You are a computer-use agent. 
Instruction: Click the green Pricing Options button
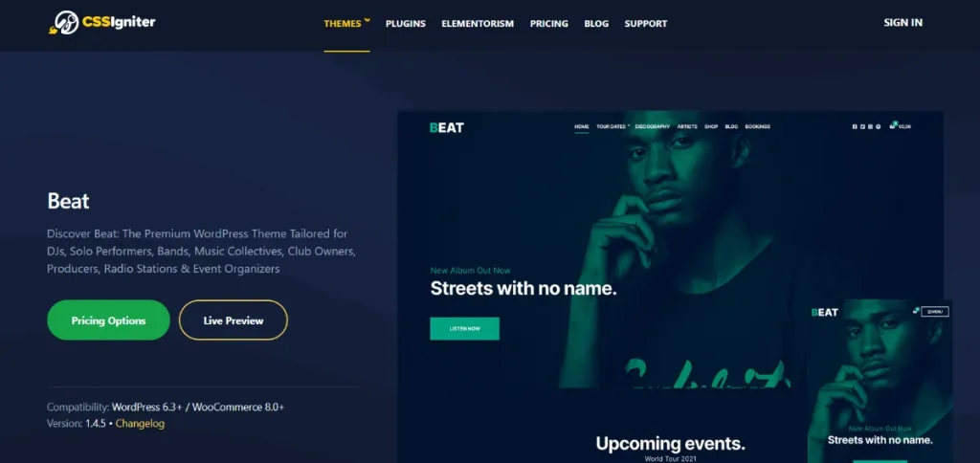(108, 320)
